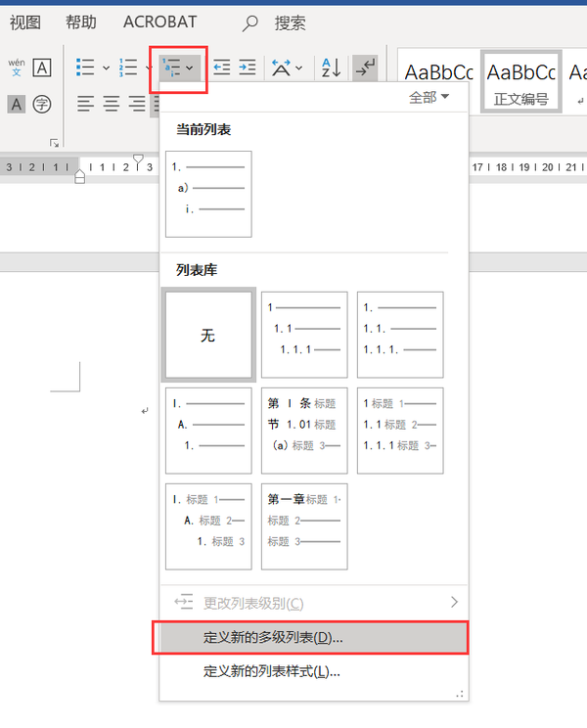Open the 帮助 ribbon tab
The height and width of the screenshot is (728, 587).
point(81,23)
